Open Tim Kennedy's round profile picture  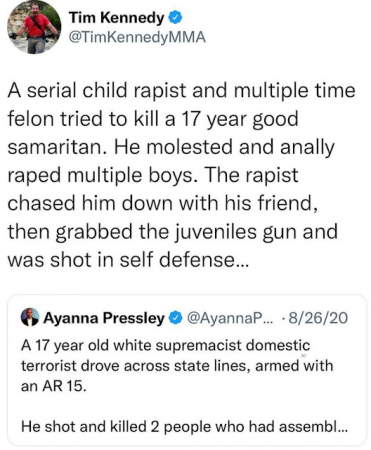pyautogui.click(x=34, y=27)
